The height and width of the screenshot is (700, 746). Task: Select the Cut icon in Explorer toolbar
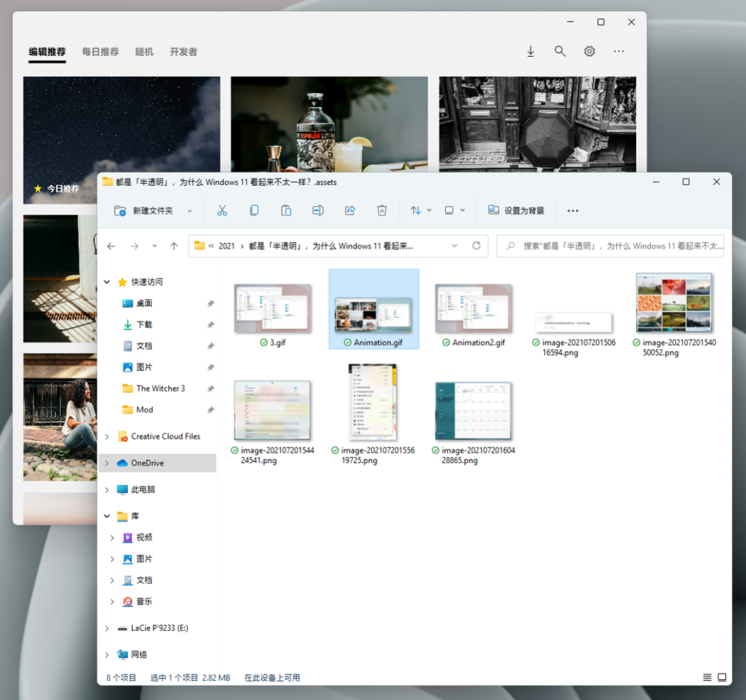point(222,210)
